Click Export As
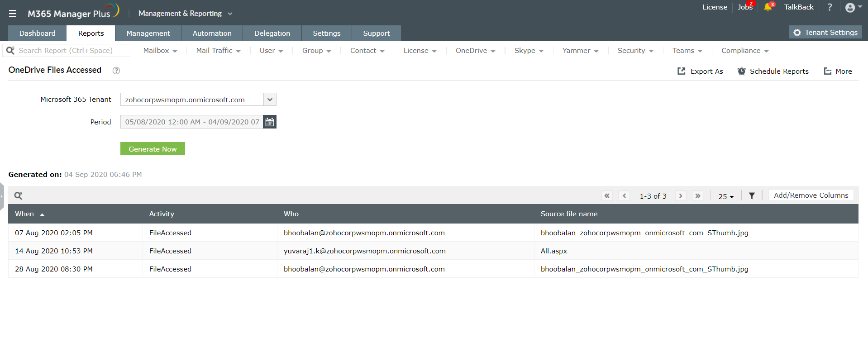Viewport: 868px width, 357px height. [x=700, y=71]
